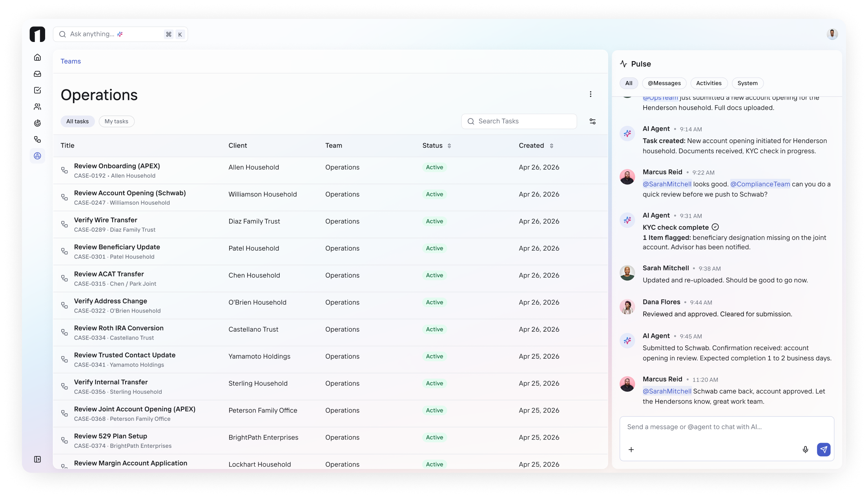Click the Lockhart Household client cell
This screenshot has height=498, width=868.
click(260, 464)
